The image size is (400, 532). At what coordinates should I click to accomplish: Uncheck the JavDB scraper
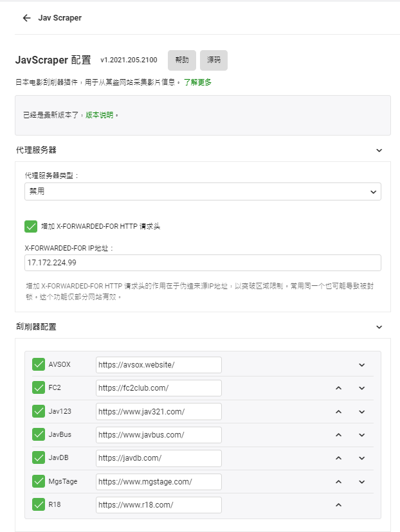[37, 457]
